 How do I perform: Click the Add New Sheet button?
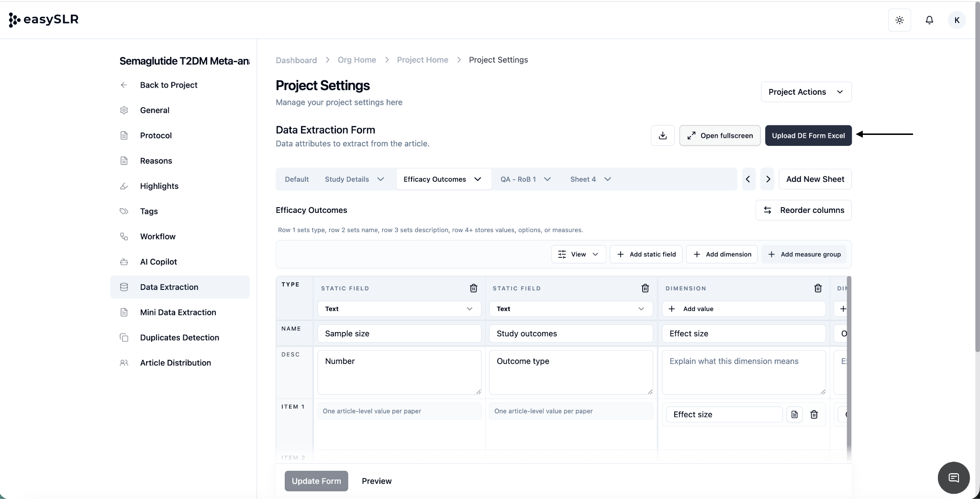pos(815,179)
